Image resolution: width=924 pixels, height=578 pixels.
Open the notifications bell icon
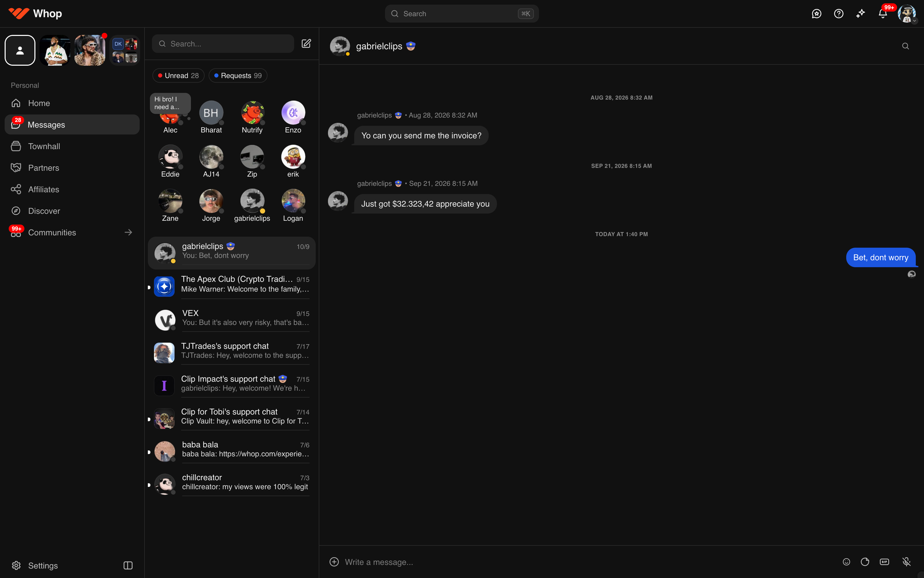pos(883,14)
